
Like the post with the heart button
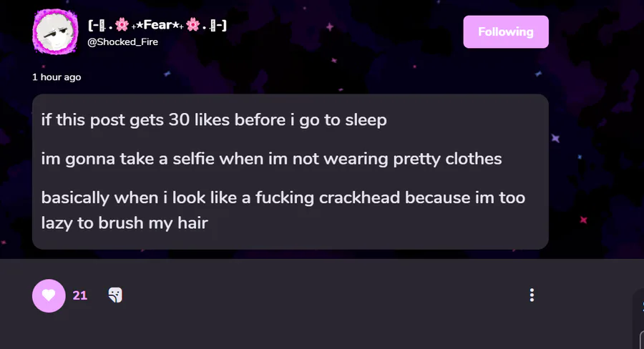[49, 295]
